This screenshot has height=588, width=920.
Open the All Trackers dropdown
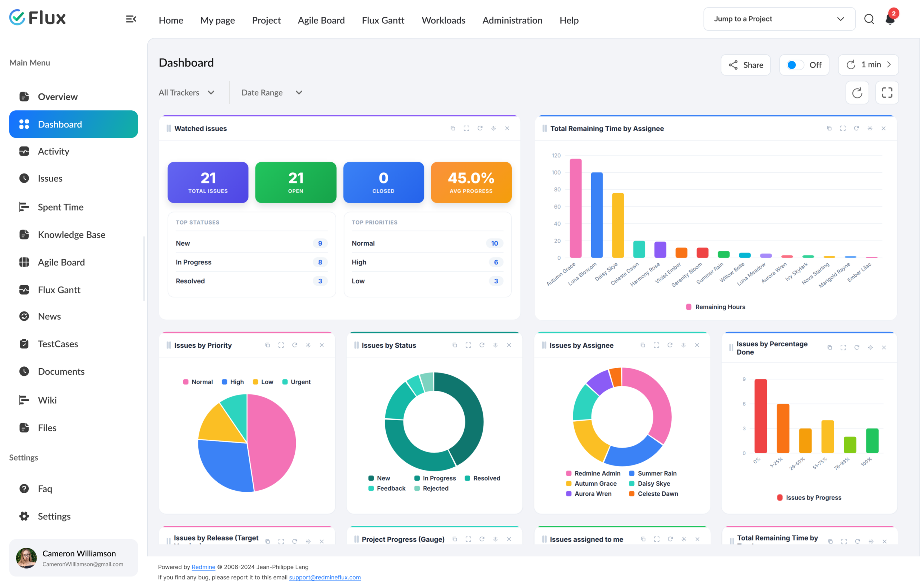point(187,93)
